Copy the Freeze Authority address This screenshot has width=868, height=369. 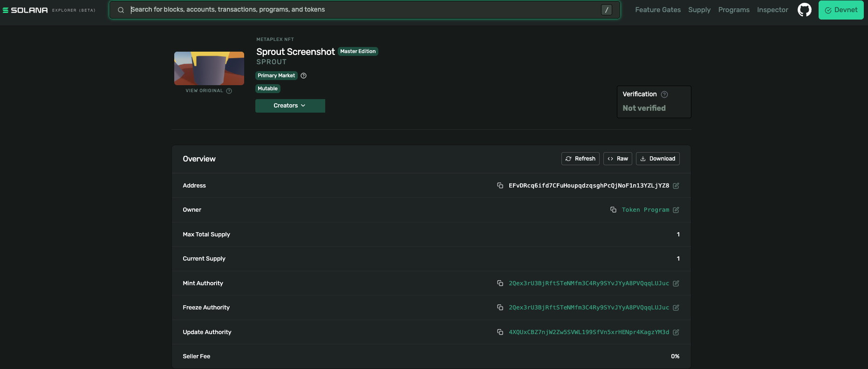click(x=500, y=308)
